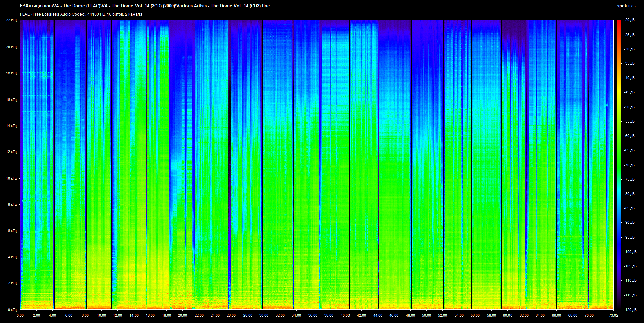Pick the 44:00 time axis label

click(x=378, y=315)
